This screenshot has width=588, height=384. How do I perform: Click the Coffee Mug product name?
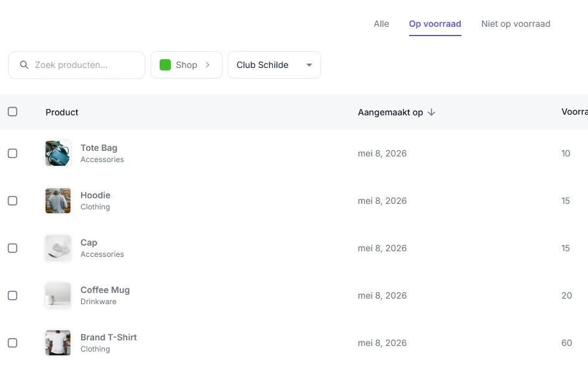105,290
